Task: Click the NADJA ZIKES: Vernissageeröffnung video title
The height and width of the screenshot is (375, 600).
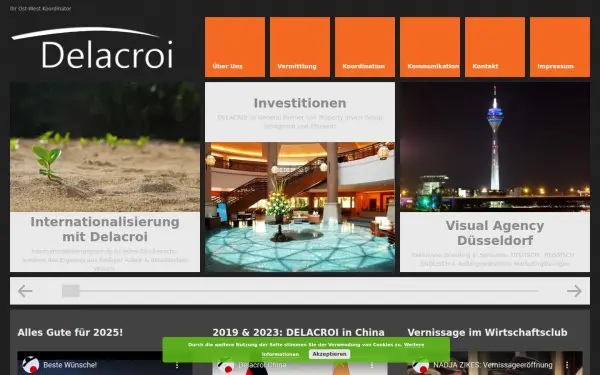Action: pos(493,365)
